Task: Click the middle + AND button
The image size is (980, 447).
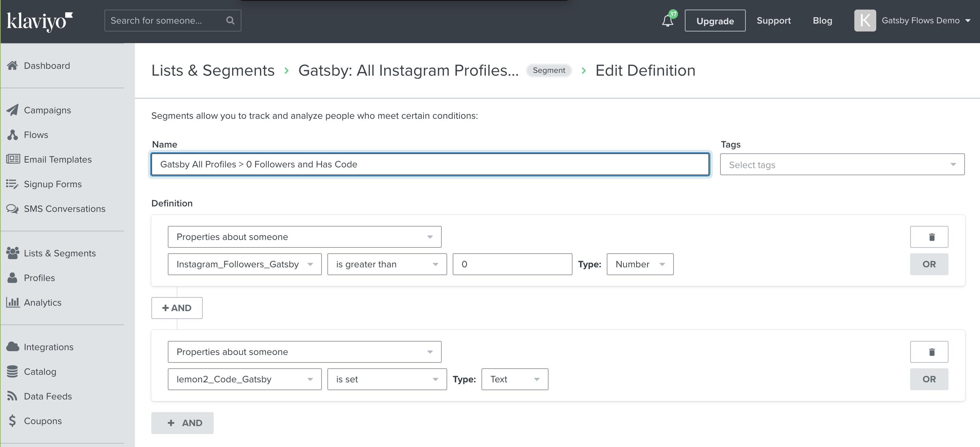Action: click(x=177, y=308)
